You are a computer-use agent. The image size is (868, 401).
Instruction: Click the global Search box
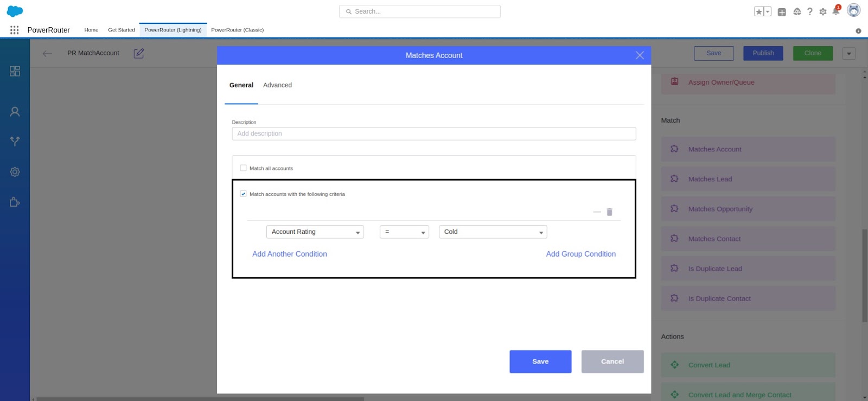point(420,11)
